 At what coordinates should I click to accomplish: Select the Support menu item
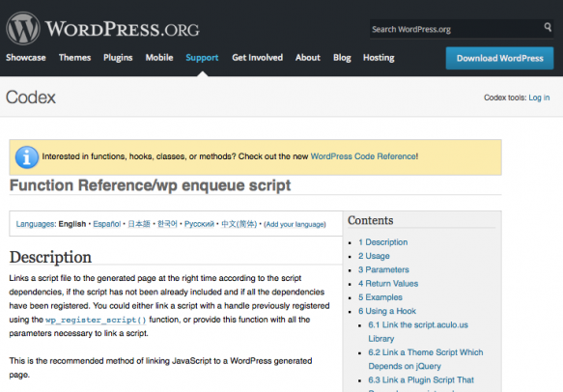[x=202, y=57]
